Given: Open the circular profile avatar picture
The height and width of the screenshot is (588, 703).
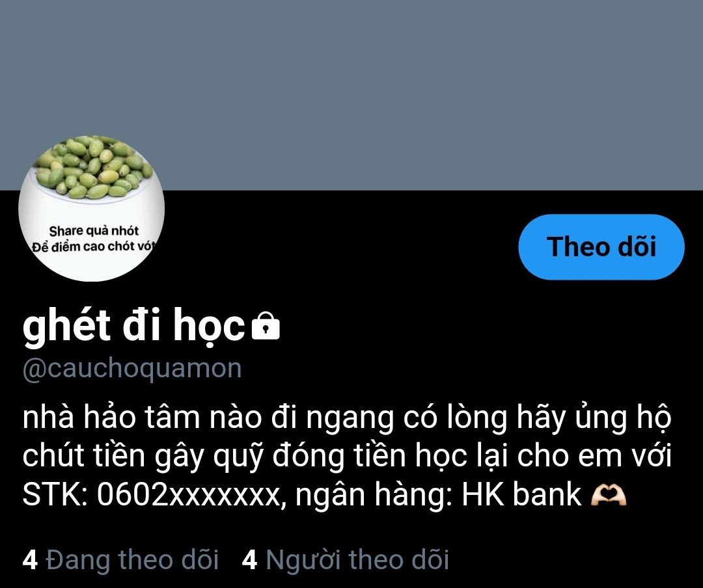Looking at the screenshot, I should pyautogui.click(x=92, y=208).
